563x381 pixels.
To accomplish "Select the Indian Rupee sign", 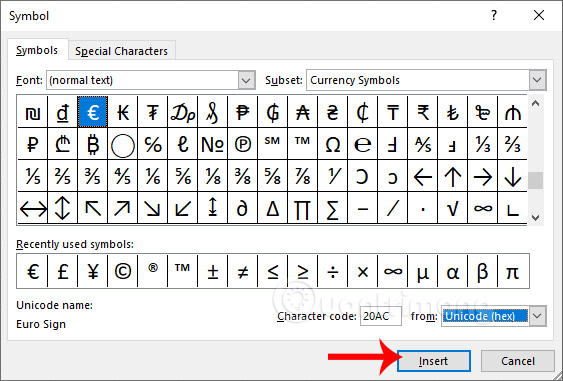I will [422, 112].
